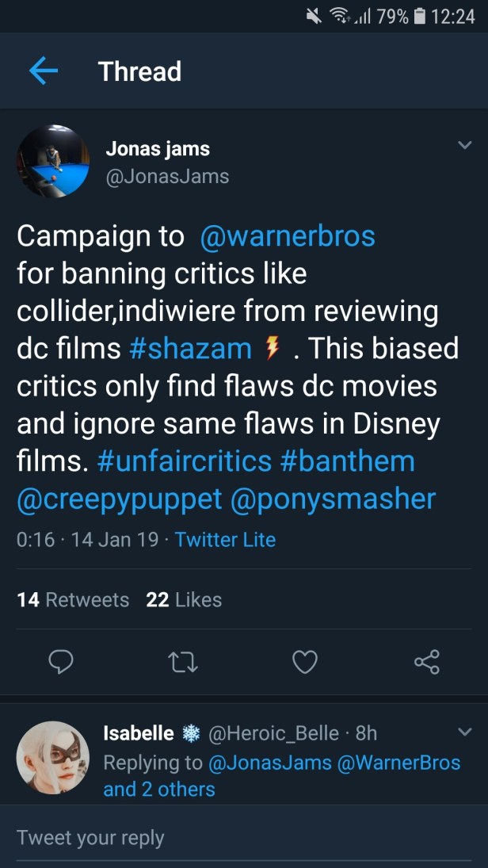Open Jonas jams profile picture
Screen dimensions: 488x868
coord(53,161)
